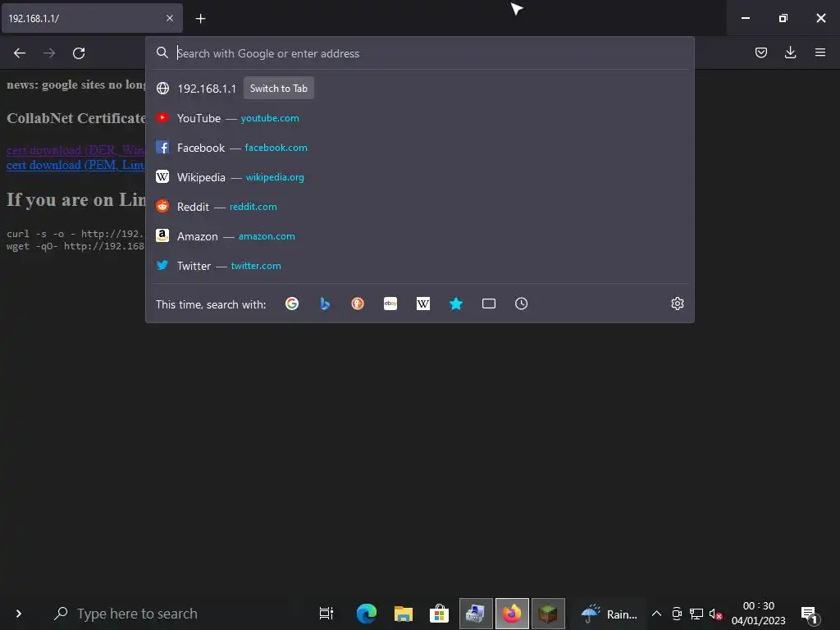
Task: Open the Wikipedia suggestion
Action: point(419,177)
